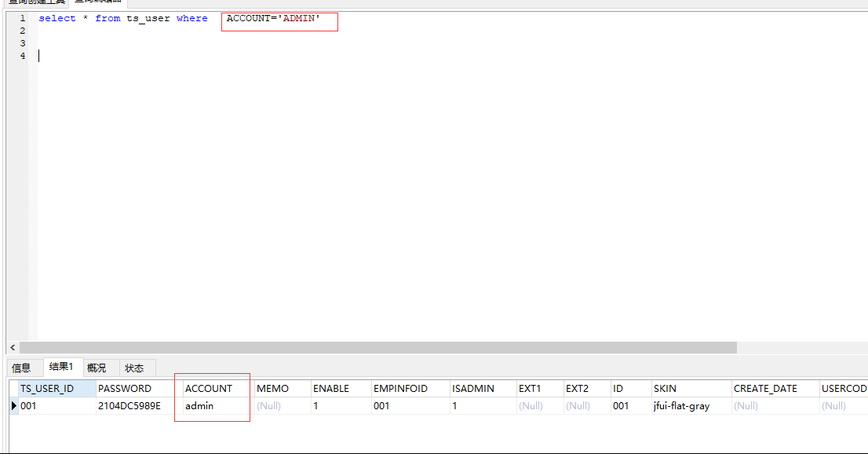Viewport: 868px width, 454px height.
Task: Click line number 2 in the editor gutter
Action: pyautogui.click(x=23, y=31)
